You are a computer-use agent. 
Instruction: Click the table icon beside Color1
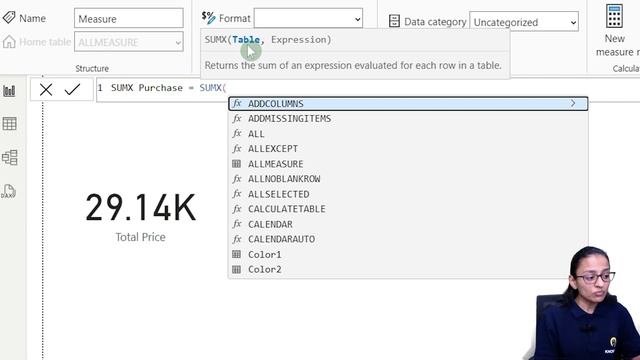pyautogui.click(x=236, y=254)
